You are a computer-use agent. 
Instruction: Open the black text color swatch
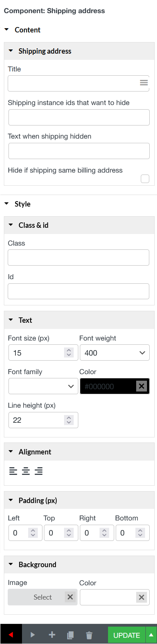click(x=108, y=386)
